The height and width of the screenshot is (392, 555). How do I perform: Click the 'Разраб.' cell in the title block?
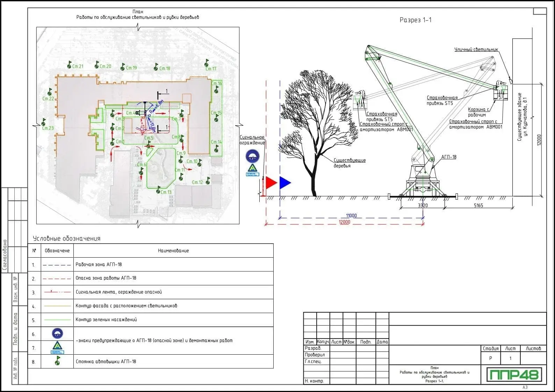[x=313, y=348]
